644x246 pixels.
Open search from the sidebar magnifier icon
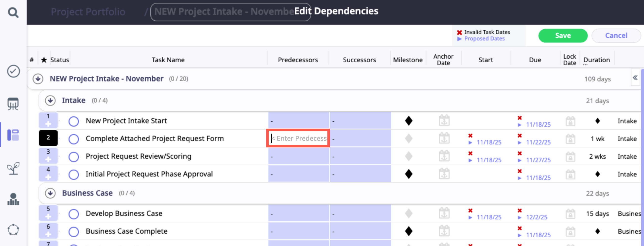13,12
